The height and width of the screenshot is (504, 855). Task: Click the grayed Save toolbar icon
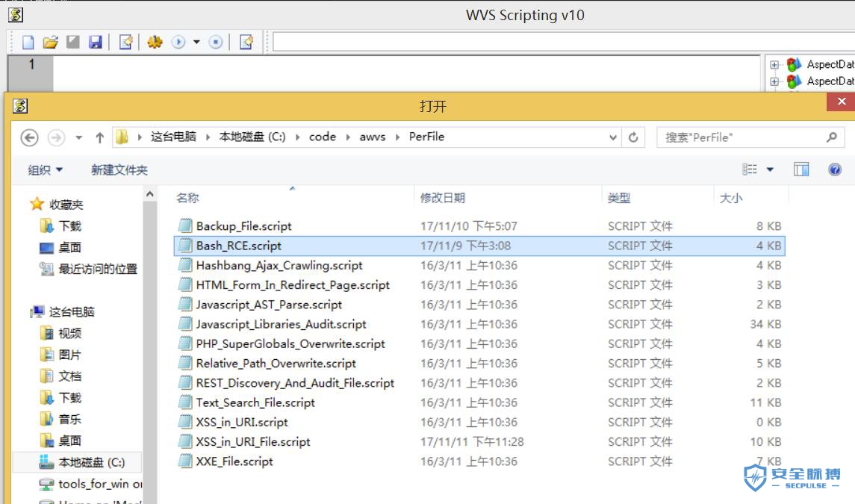[72, 42]
